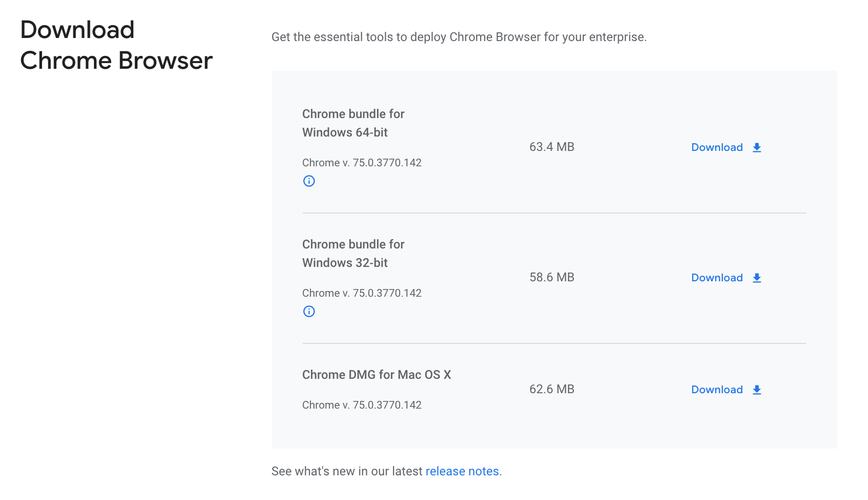Screen dimensions: 868x500
Task: Download the Chrome DMG for Mac OS X
Action: [x=726, y=390]
